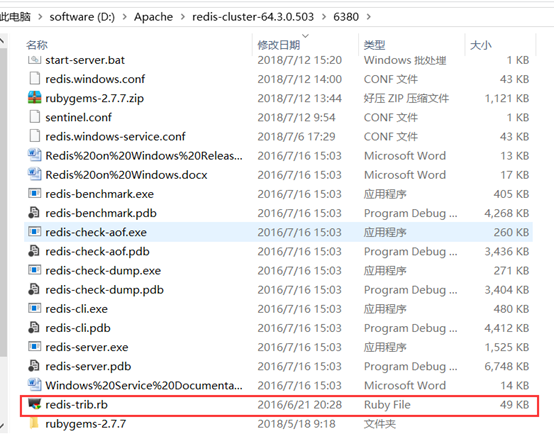The width and height of the screenshot is (554, 434).
Task: Select the redis-cli.exe file name
Action: 76,309
